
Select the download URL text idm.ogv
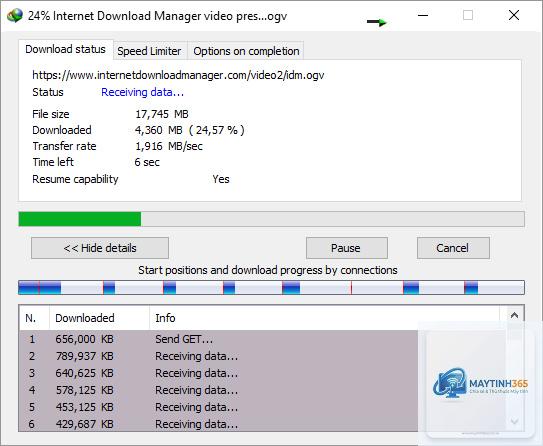click(x=178, y=75)
